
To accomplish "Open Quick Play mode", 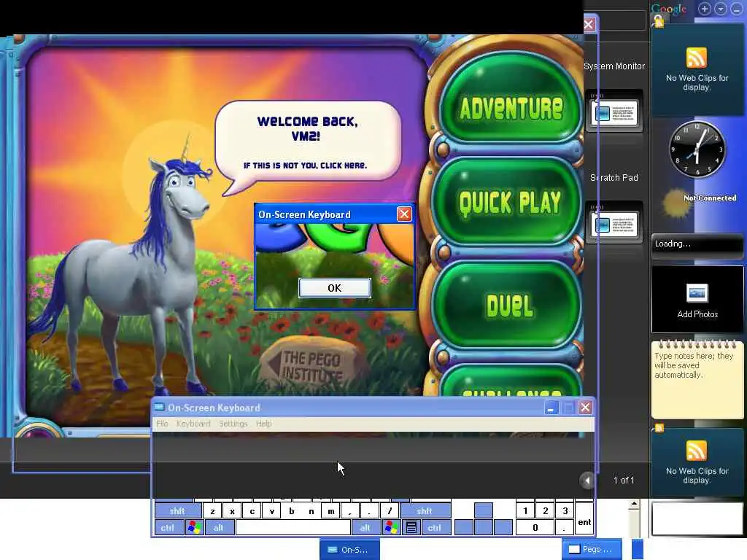I will [x=509, y=203].
